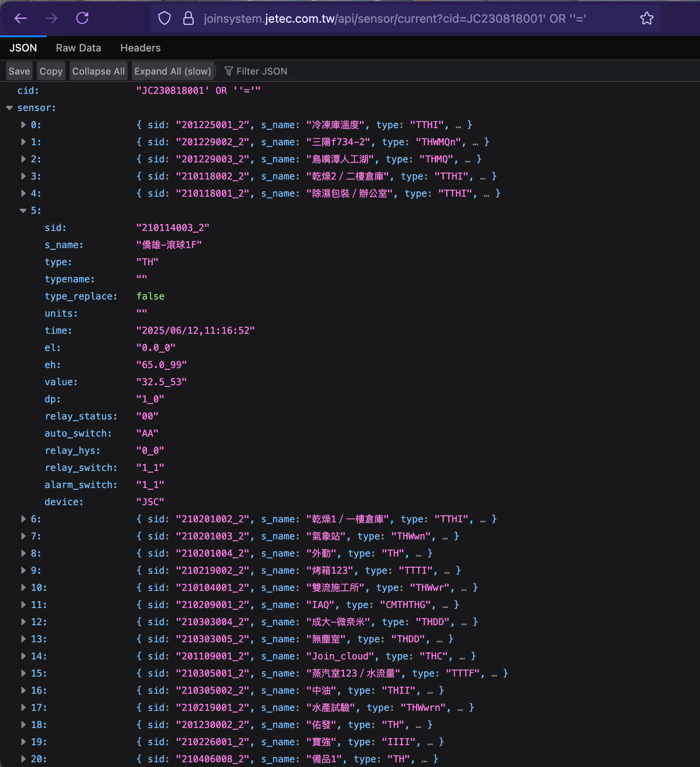Expand sensor item 4
This screenshot has width=700, height=767.
pos(24,193)
